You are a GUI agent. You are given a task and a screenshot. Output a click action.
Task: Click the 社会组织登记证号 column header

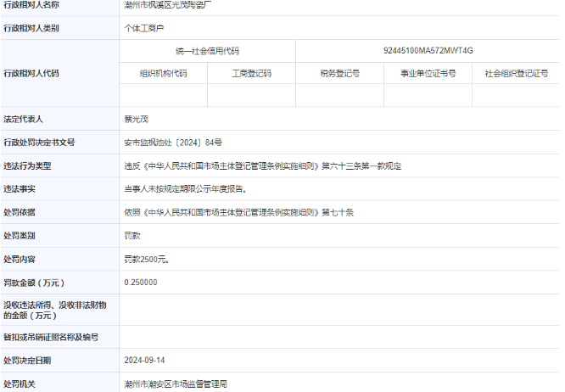pyautogui.click(x=517, y=74)
